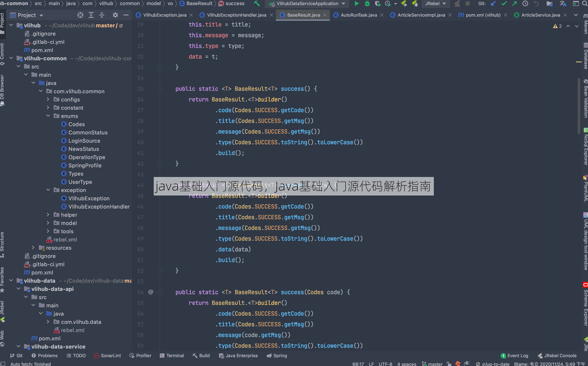Close the BaseResult.java tab
The height and width of the screenshot is (366, 588).
(x=325, y=15)
